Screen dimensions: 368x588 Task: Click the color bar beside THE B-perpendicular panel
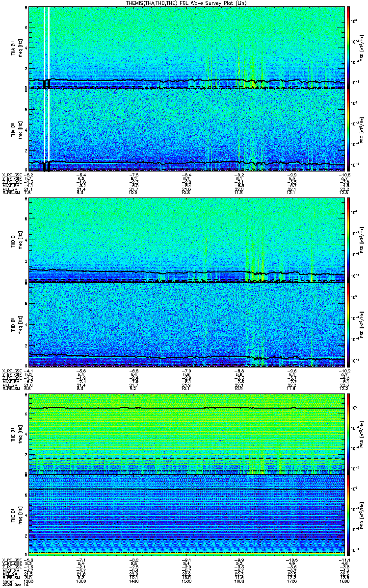[x=348, y=434]
